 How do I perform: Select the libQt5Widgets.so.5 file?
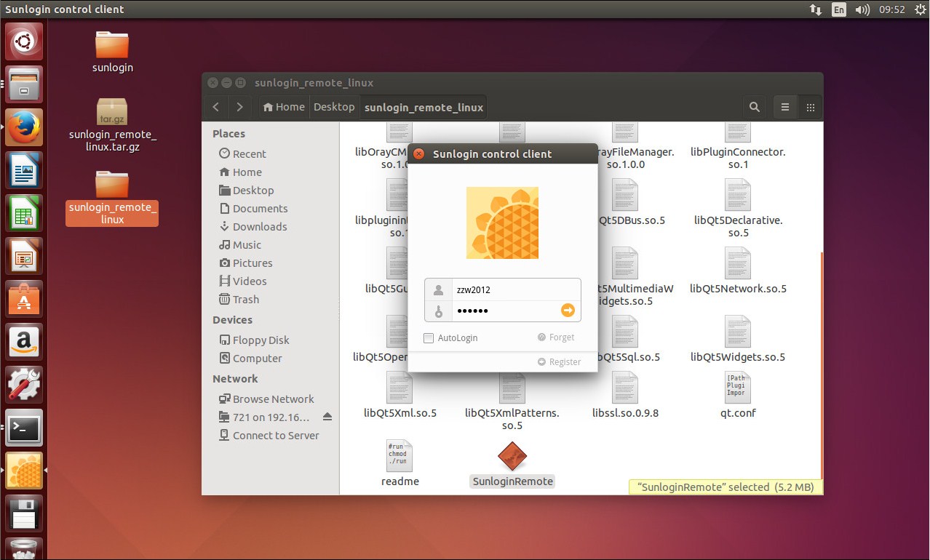click(738, 340)
